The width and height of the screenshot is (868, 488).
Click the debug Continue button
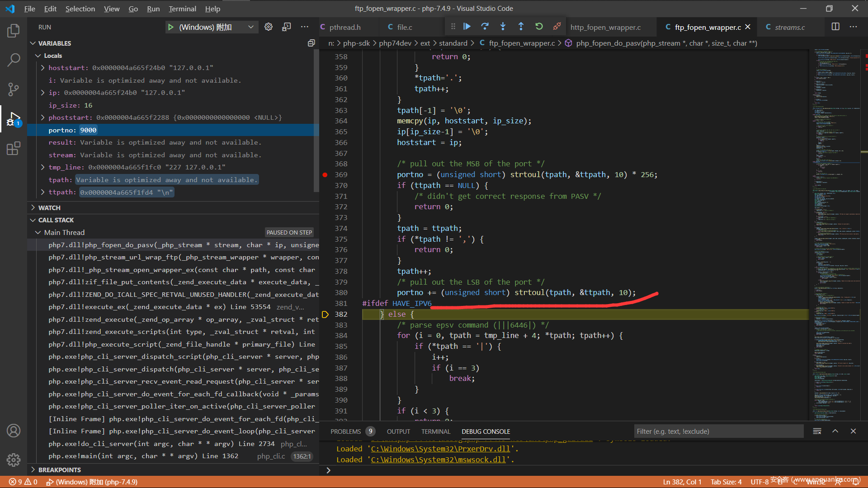coord(467,27)
